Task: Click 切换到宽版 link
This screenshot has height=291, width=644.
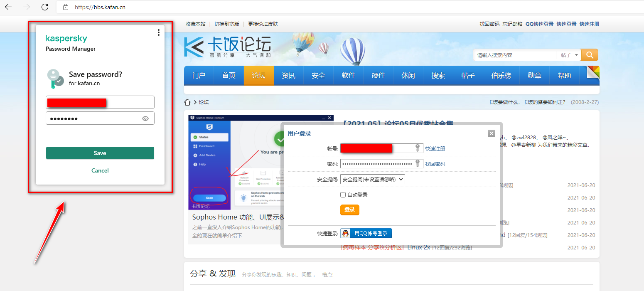Action: [227, 24]
